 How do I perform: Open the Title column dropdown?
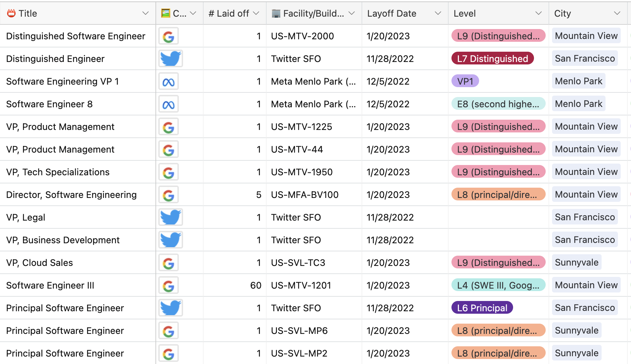point(146,13)
